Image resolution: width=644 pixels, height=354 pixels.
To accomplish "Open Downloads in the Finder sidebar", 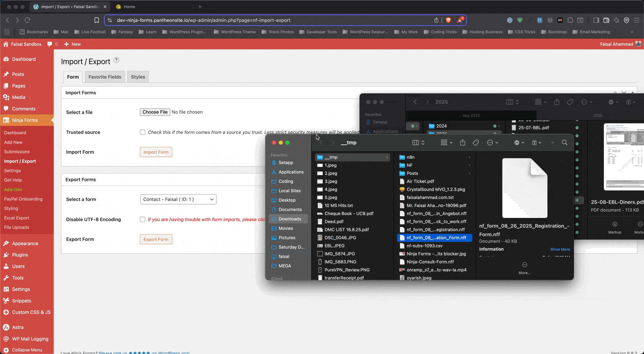I will (289, 219).
